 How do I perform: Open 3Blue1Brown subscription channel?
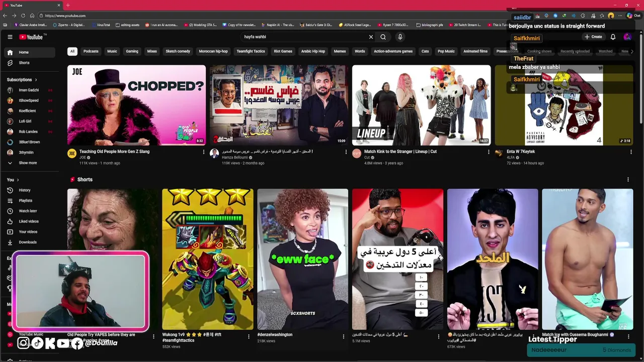(x=31, y=142)
